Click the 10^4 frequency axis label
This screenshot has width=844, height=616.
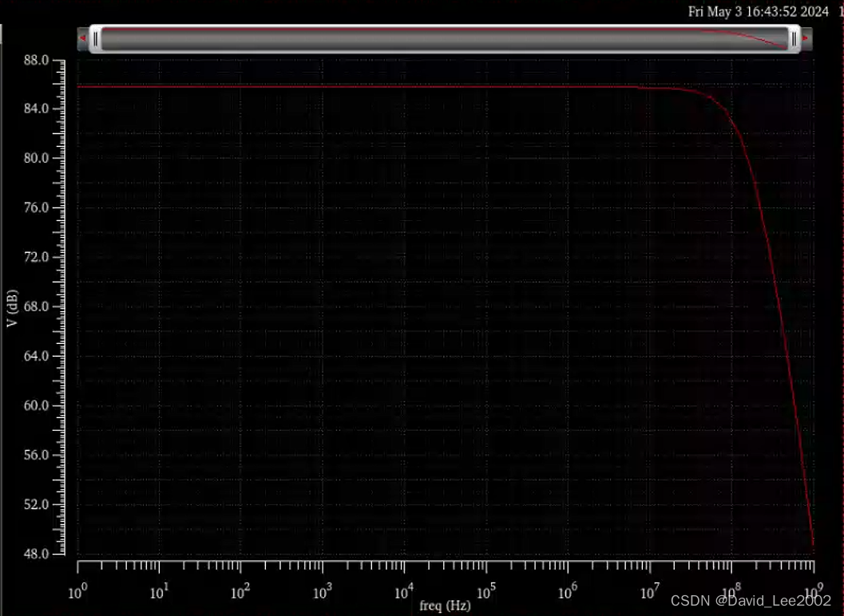click(x=404, y=592)
